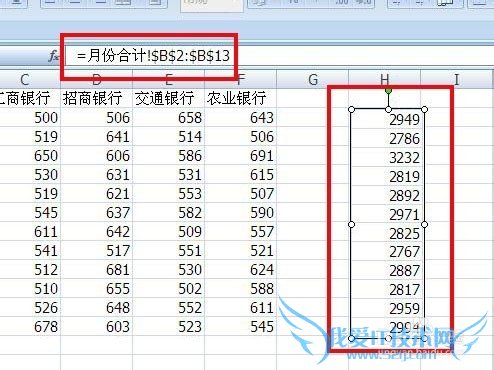This screenshot has width=494, height=370.
Task: Select cell with value 681
Action: coord(97,269)
